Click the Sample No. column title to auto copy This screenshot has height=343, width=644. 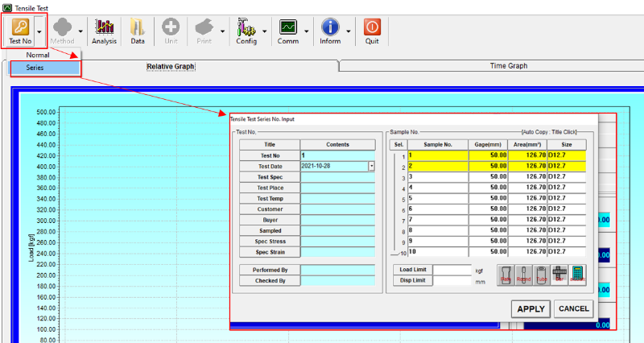point(438,145)
